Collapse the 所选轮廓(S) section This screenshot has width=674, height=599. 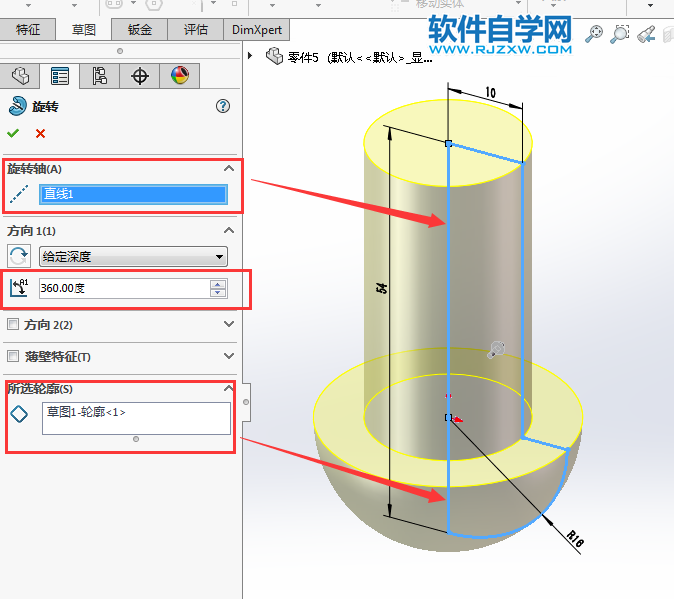229,388
